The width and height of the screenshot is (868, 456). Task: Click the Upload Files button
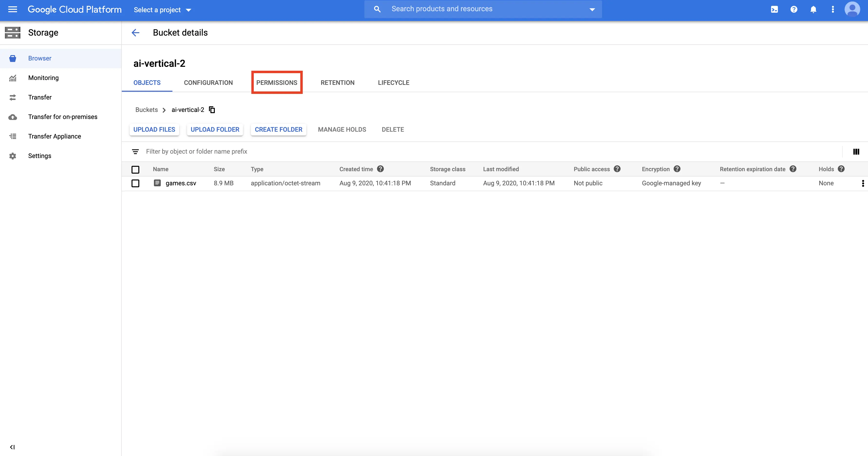(154, 129)
